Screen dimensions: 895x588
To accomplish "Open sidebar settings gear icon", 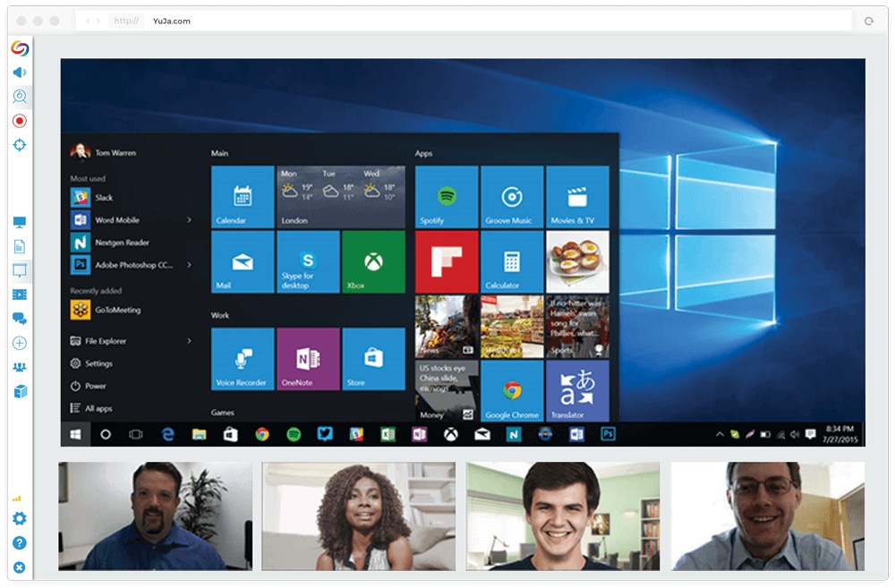I will click(20, 518).
